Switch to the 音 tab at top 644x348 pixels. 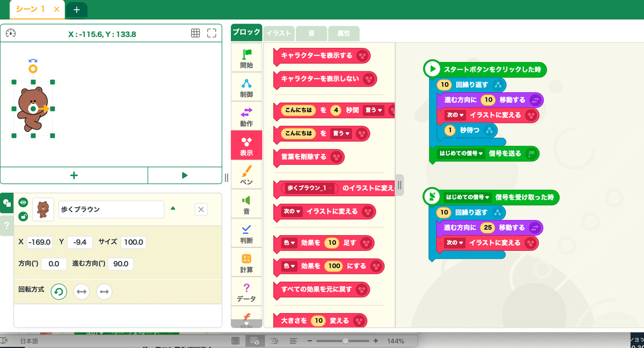tap(311, 33)
